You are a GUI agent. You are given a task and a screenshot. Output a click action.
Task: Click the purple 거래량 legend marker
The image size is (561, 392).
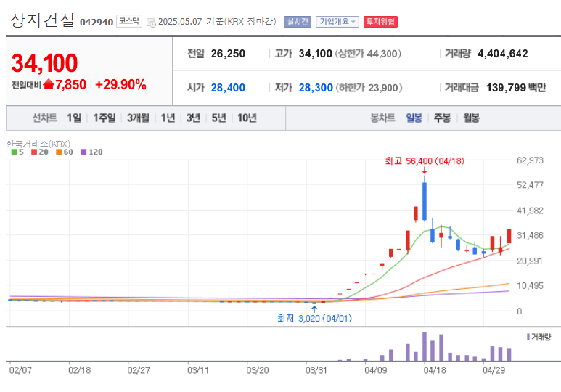tap(528, 337)
